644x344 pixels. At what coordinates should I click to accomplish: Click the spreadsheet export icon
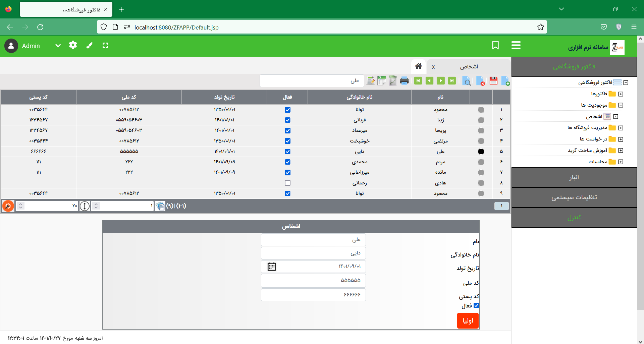point(382,81)
